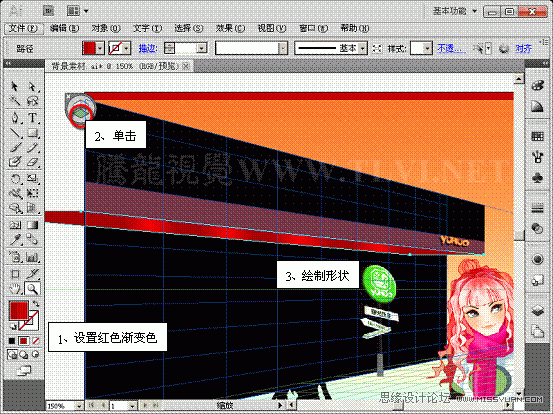Open stroke weight dropdown
Viewport: 553px width, 414px height.
[201, 48]
